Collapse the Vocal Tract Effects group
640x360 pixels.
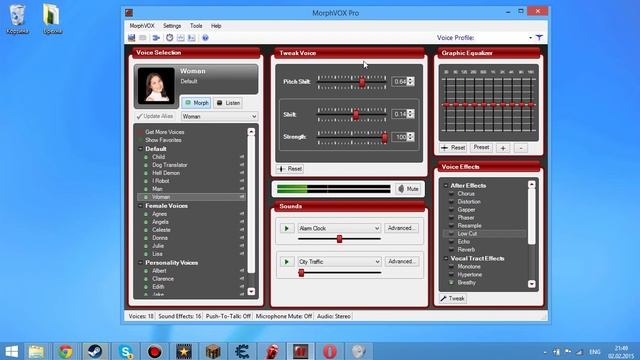pos(446,258)
